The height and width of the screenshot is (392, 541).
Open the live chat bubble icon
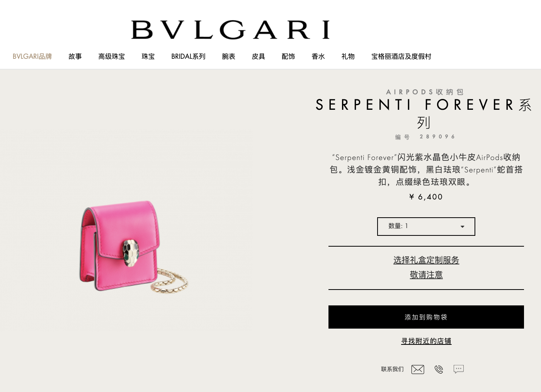pos(459,369)
